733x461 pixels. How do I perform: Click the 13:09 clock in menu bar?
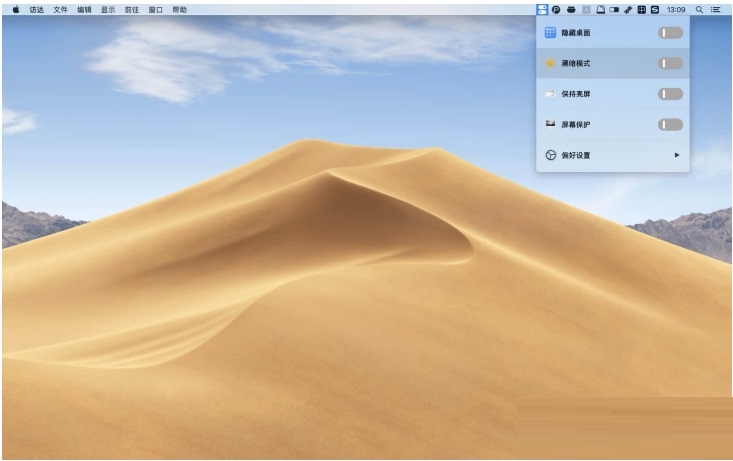pyautogui.click(x=676, y=9)
